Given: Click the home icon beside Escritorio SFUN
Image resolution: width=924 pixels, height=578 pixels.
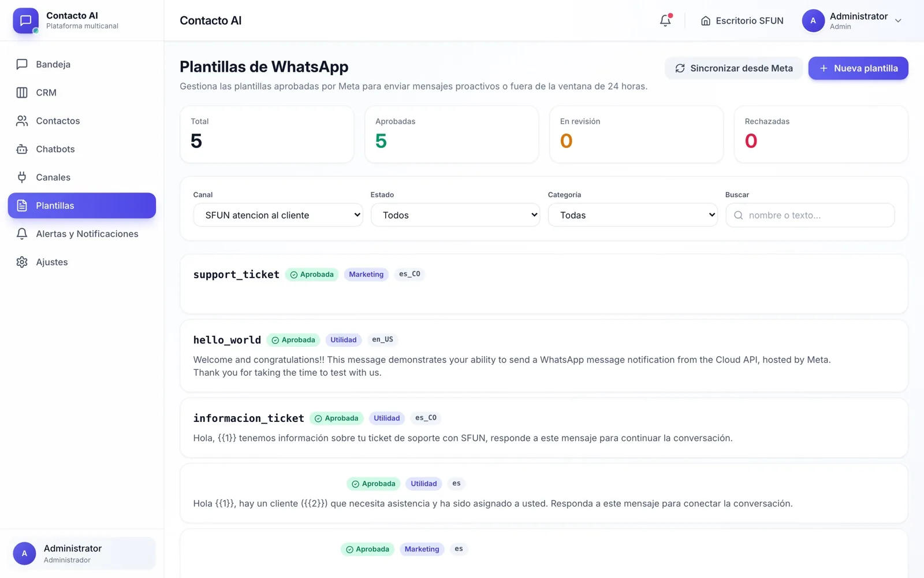Looking at the screenshot, I should 706,21.
